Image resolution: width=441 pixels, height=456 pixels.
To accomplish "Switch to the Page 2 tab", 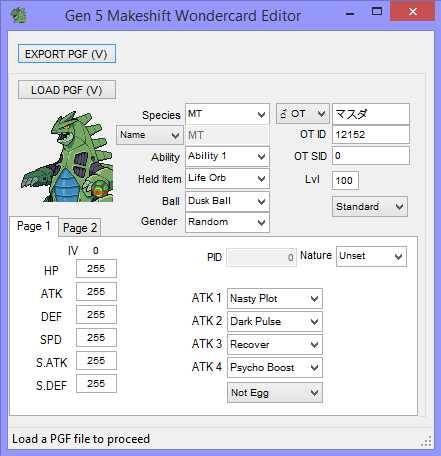I will (80, 228).
